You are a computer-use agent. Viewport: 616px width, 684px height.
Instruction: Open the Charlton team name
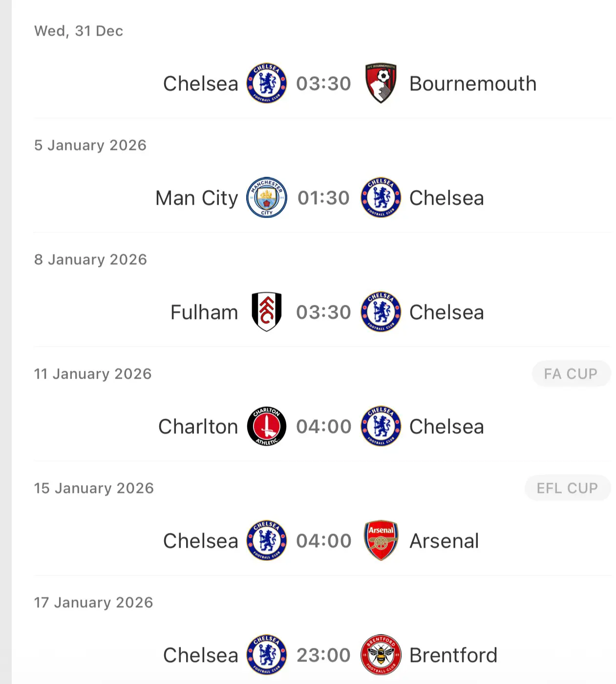pyautogui.click(x=198, y=427)
